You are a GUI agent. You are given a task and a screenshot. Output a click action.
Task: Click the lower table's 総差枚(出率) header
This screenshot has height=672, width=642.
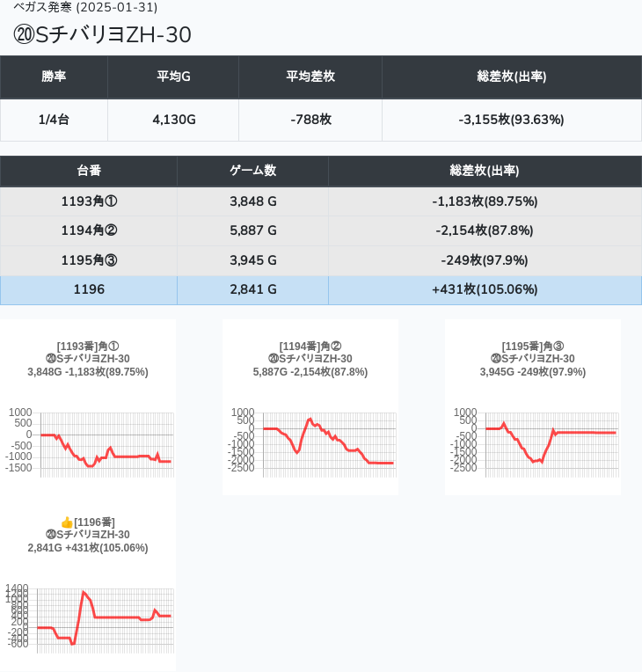(x=485, y=171)
